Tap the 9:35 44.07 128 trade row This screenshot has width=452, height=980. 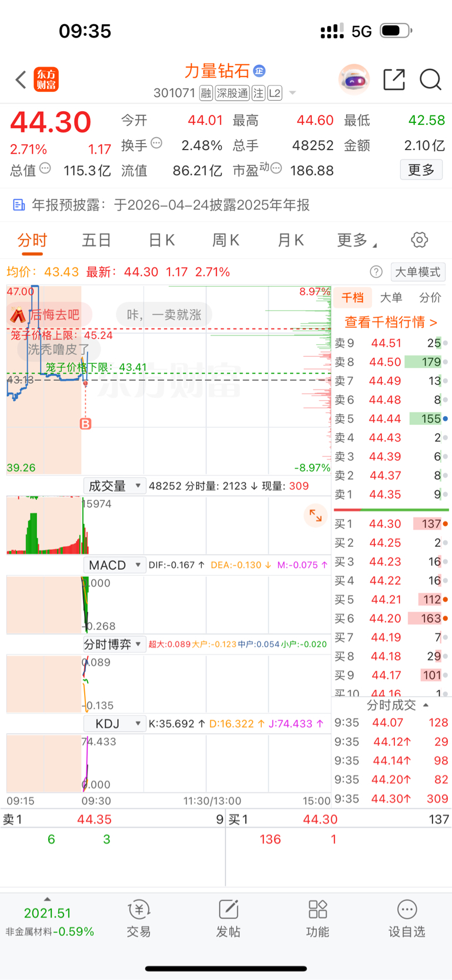(391, 723)
